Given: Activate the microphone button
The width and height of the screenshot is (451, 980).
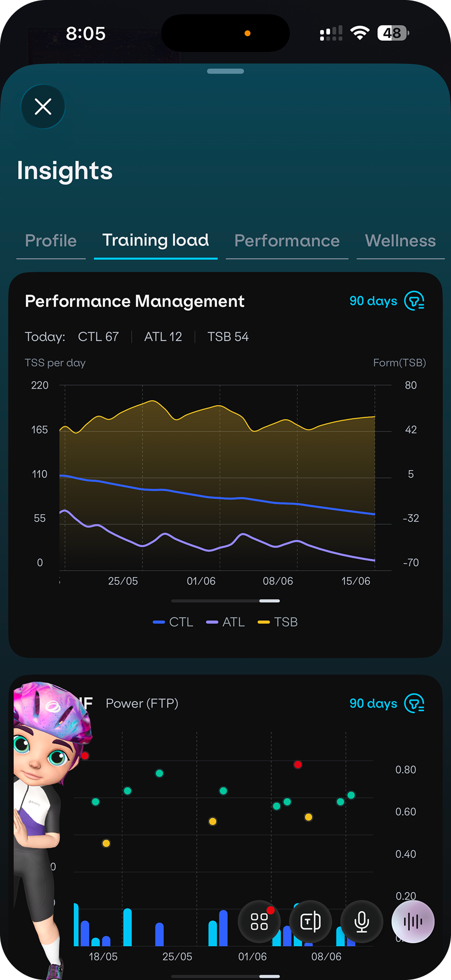Looking at the screenshot, I should (x=362, y=922).
